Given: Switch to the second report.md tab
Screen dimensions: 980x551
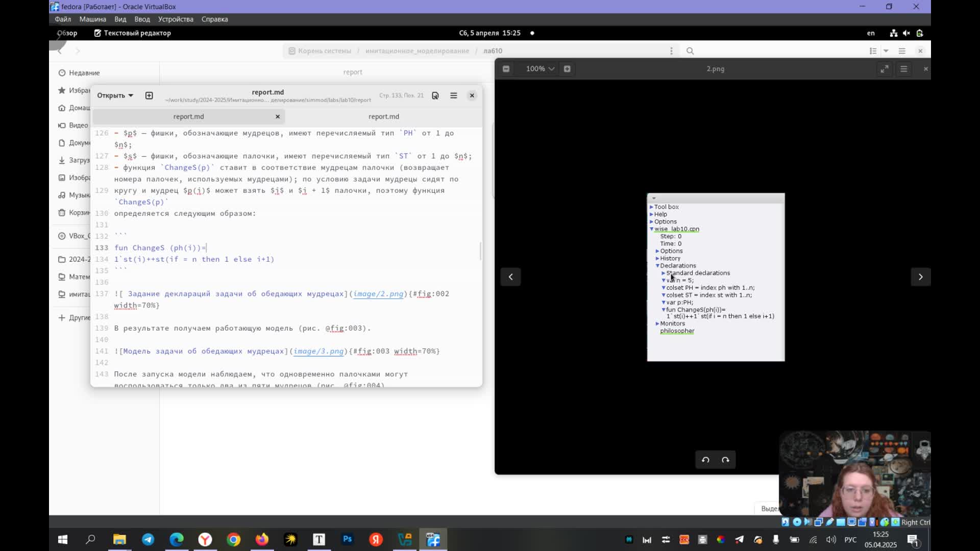Looking at the screenshot, I should (384, 116).
